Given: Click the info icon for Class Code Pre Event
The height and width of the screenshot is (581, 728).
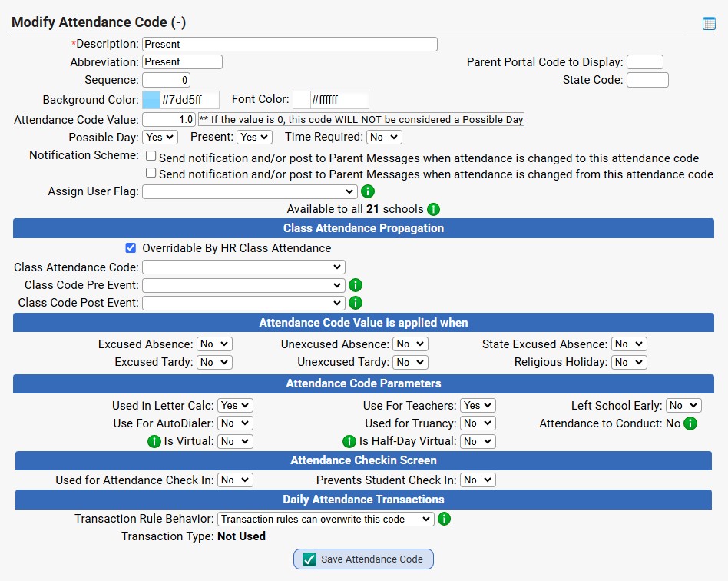Looking at the screenshot, I should [356, 285].
